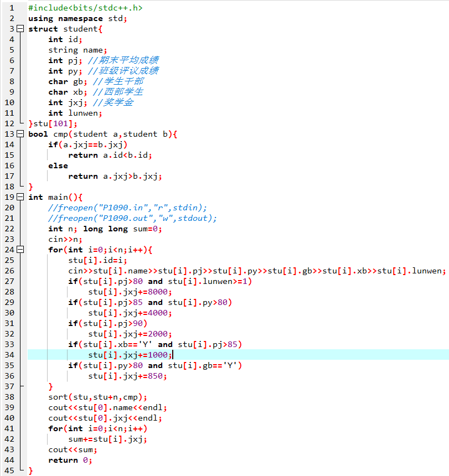Click the cin>>n statement
Viewport: 449px width, 476px height.
tap(65, 239)
